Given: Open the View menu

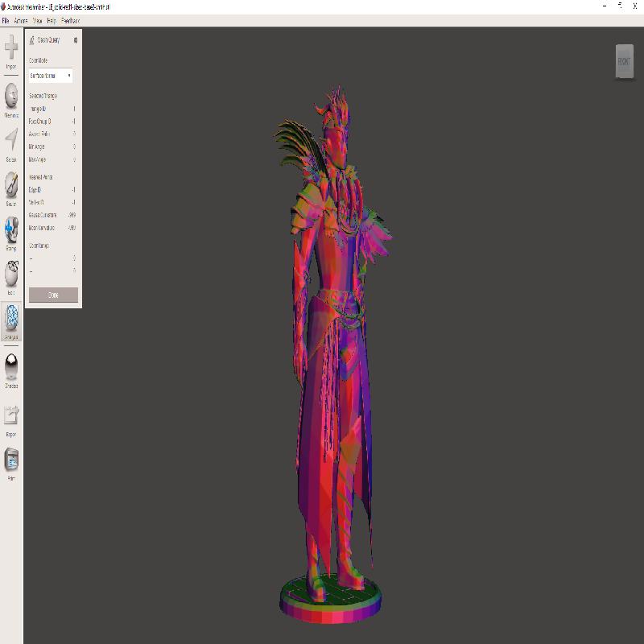Looking at the screenshot, I should [37, 19].
